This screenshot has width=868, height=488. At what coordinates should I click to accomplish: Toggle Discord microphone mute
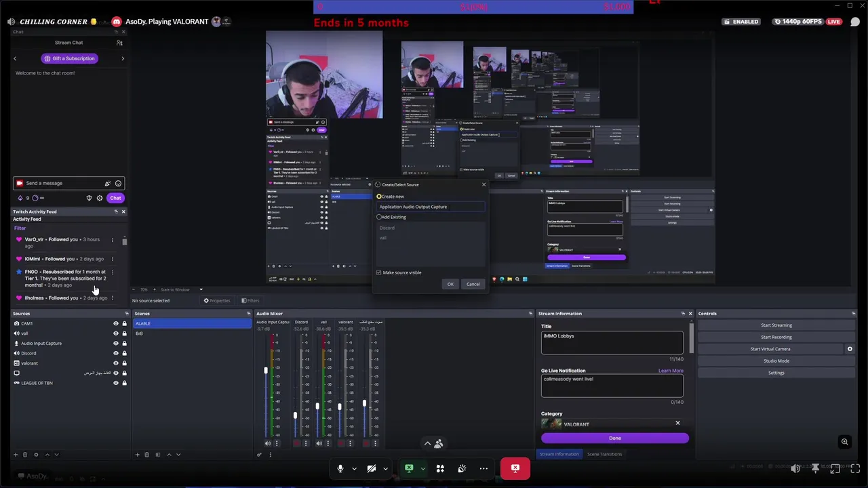point(340,468)
